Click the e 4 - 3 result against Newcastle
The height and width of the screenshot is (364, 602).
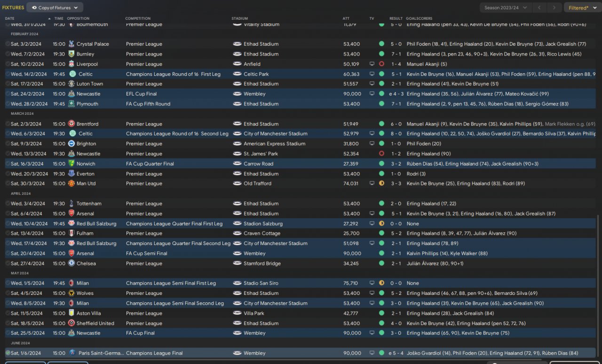[x=396, y=94]
